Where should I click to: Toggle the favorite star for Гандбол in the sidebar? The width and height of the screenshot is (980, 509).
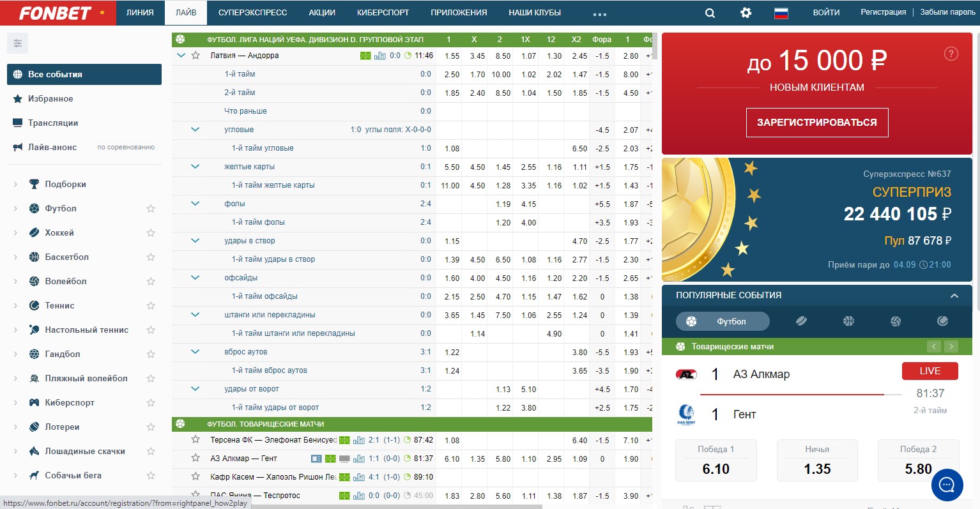coord(151,354)
